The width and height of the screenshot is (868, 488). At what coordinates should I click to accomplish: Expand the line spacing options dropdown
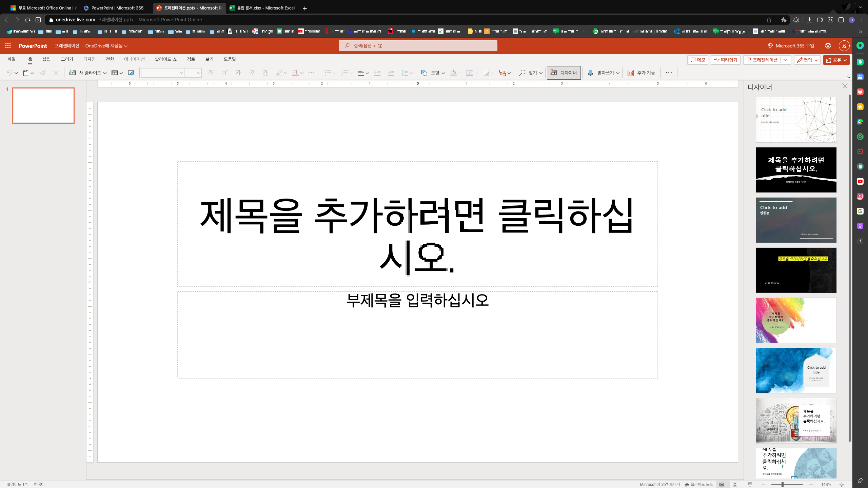pyautogui.click(x=410, y=73)
